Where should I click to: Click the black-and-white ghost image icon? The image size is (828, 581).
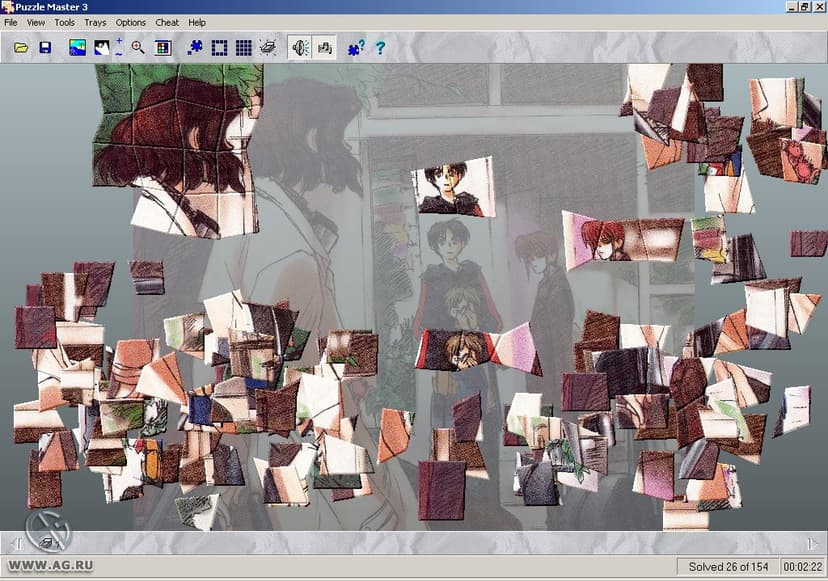[x=102, y=48]
